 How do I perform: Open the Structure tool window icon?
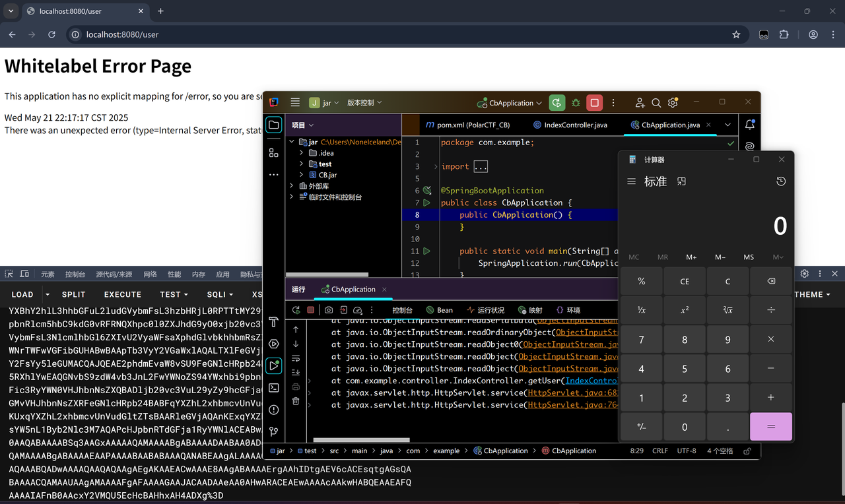pyautogui.click(x=274, y=152)
